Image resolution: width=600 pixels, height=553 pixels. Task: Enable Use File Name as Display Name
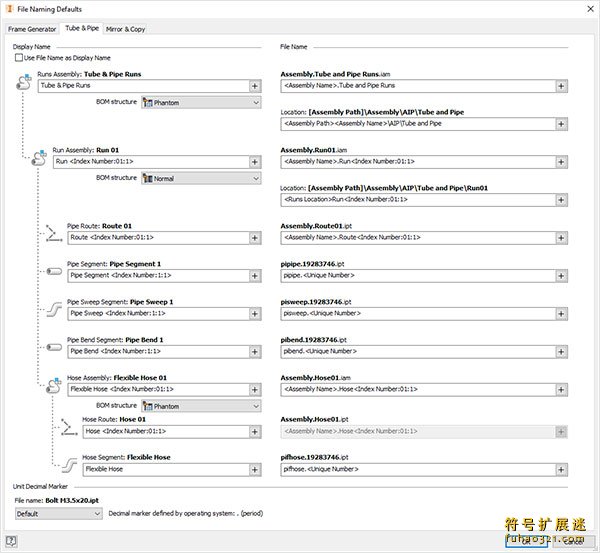point(20,58)
